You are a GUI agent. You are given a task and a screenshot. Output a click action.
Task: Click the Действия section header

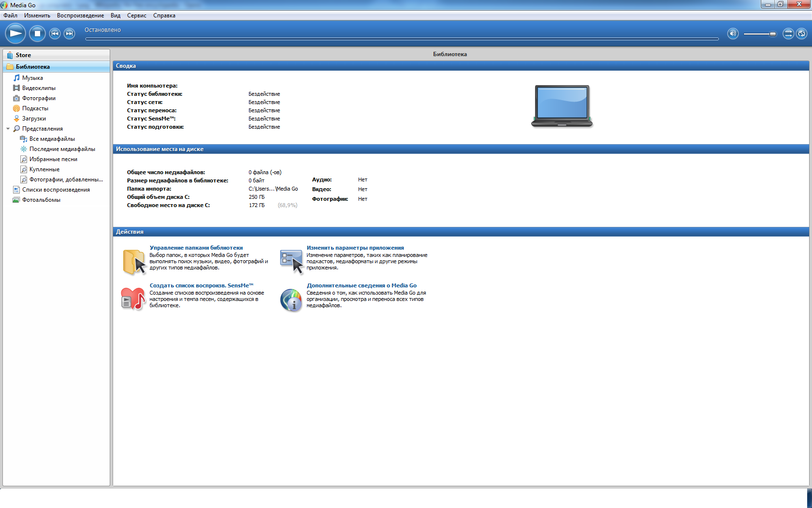[461, 232]
